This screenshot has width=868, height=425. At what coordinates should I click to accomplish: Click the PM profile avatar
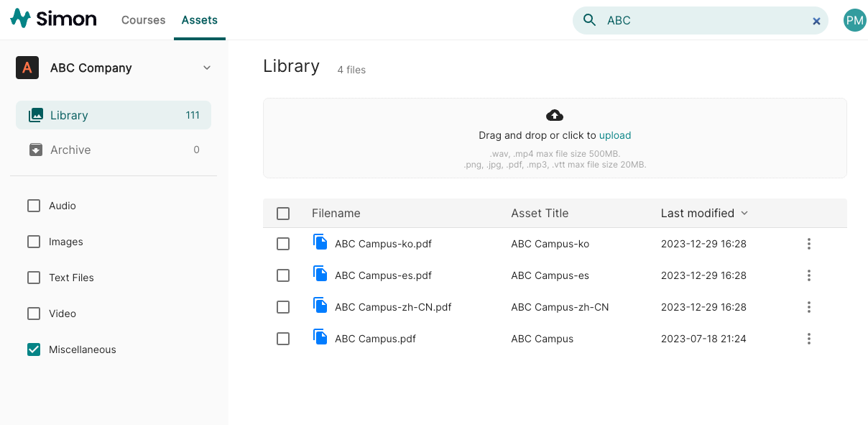tap(854, 19)
